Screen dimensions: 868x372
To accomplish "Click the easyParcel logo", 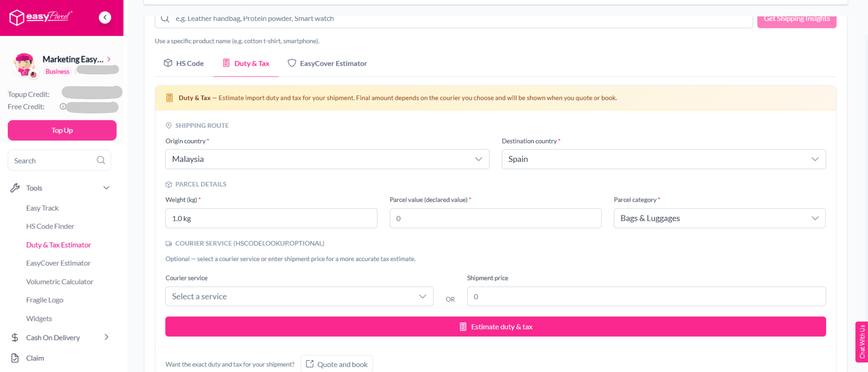I will (x=40, y=17).
